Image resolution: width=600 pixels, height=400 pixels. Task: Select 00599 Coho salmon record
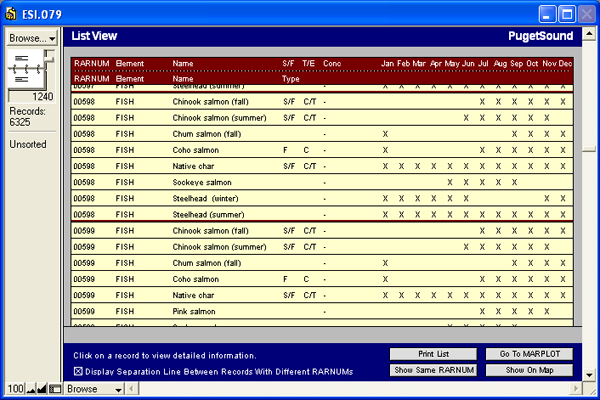pos(322,279)
